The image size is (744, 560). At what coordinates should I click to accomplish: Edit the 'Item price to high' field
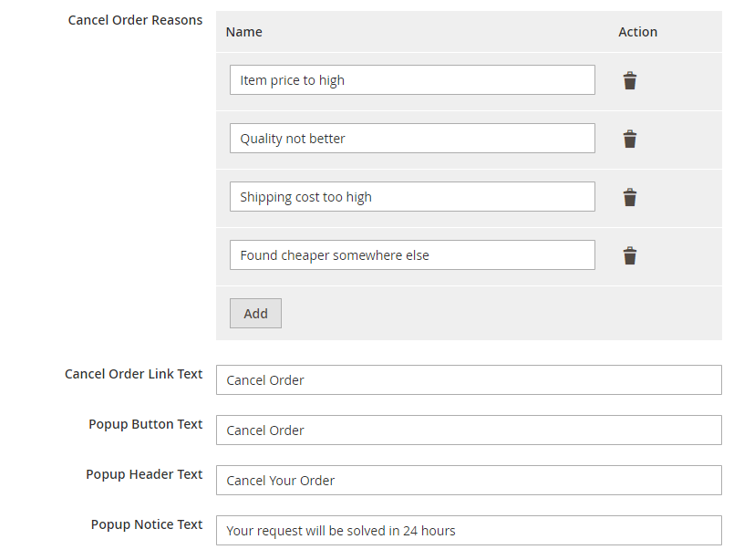(412, 80)
